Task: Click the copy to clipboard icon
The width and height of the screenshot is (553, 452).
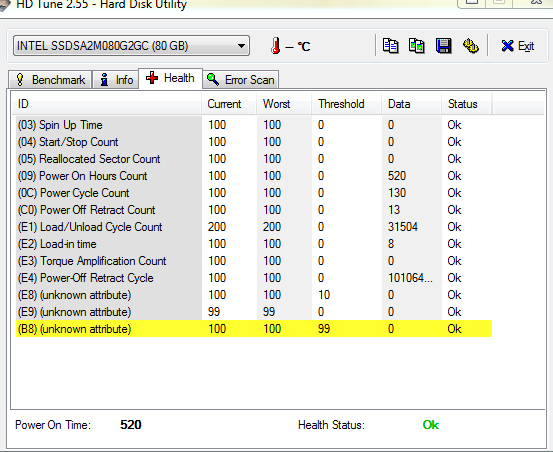Action: (390, 46)
